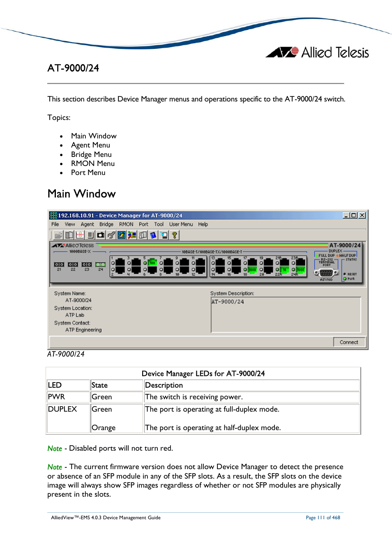Viewport: 392px width, 555px height.
Task: Click the open book toolbar icon
Action: pyautogui.click(x=69, y=235)
